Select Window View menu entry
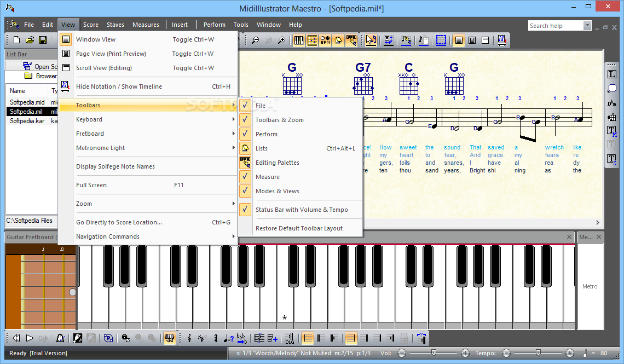 pyautogui.click(x=148, y=39)
